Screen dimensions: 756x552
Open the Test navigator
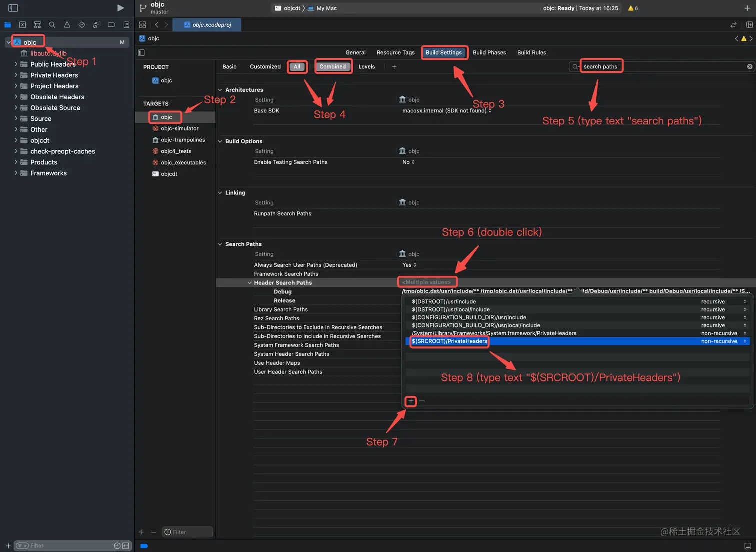click(x=82, y=25)
